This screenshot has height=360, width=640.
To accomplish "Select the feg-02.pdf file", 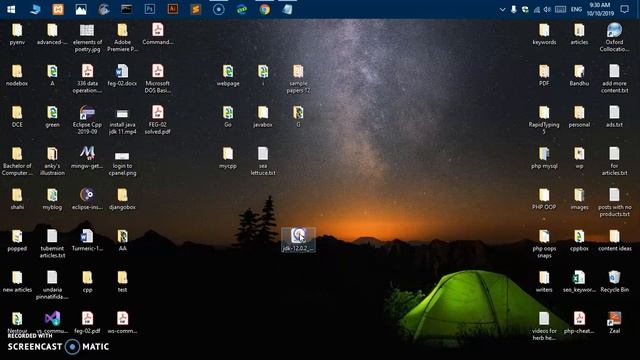I will tap(87, 322).
